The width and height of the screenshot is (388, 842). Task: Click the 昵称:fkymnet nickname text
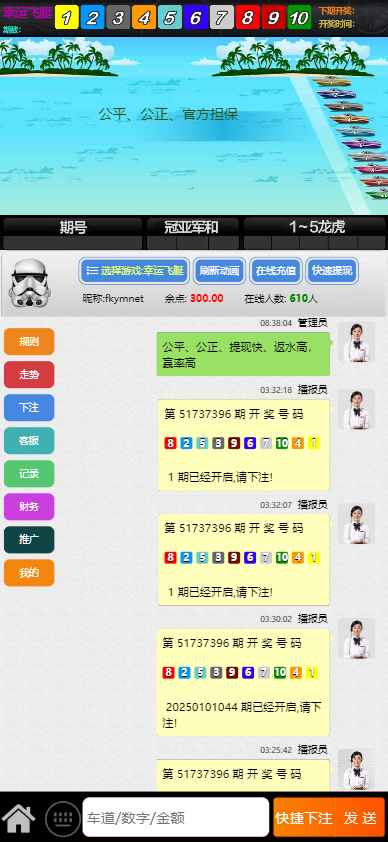coord(113,299)
